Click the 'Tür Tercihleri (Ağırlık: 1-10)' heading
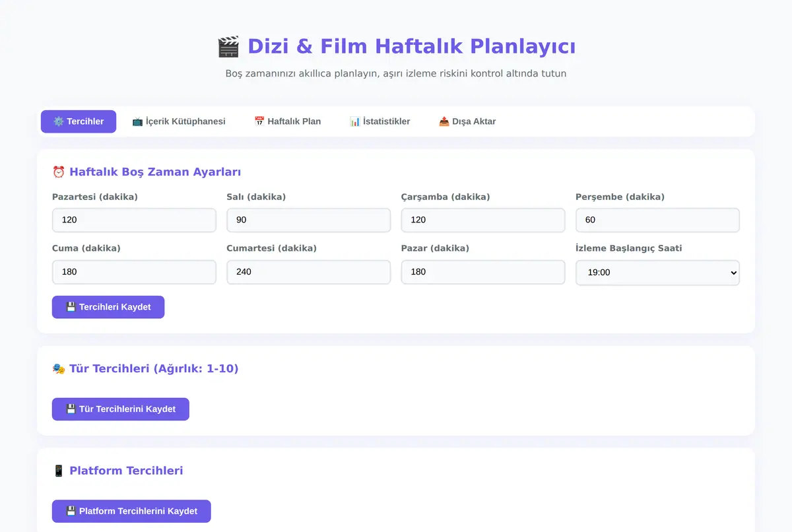The image size is (792, 532). click(x=145, y=369)
